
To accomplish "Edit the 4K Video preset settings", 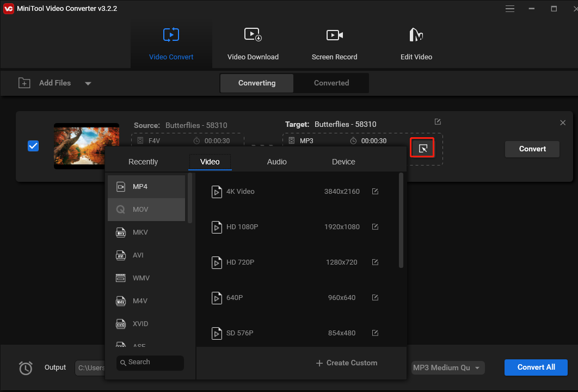I will 375,192.
